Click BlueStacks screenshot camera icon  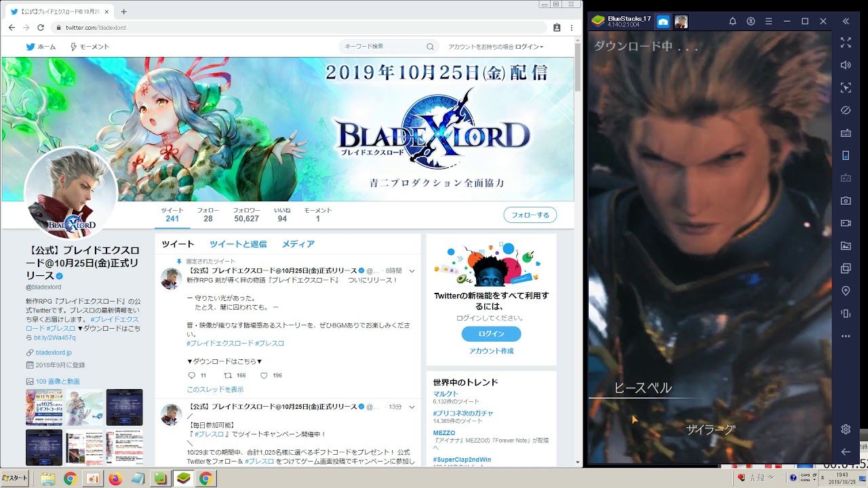tap(846, 201)
